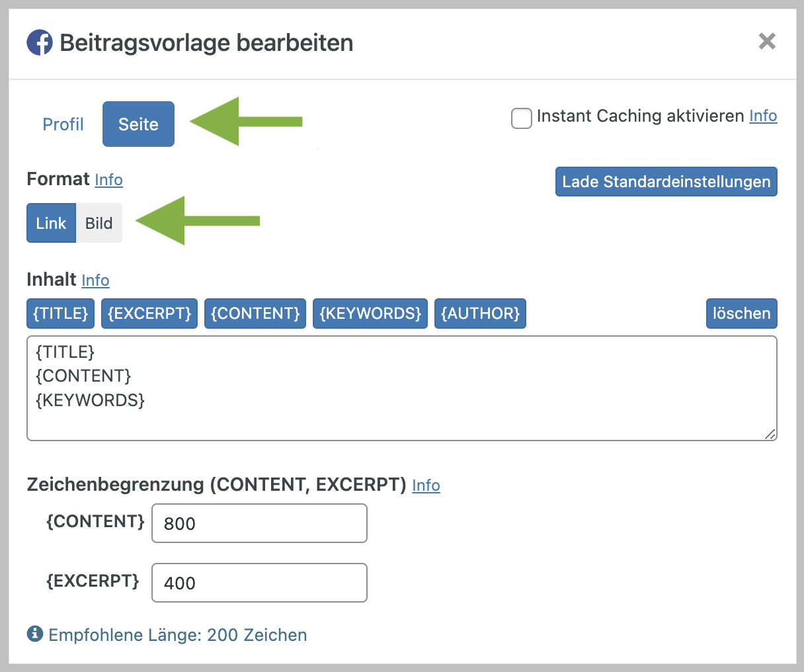Image resolution: width=804 pixels, height=672 pixels.
Task: Click the info icon beside Empfohlene Länge
Action: point(34,634)
